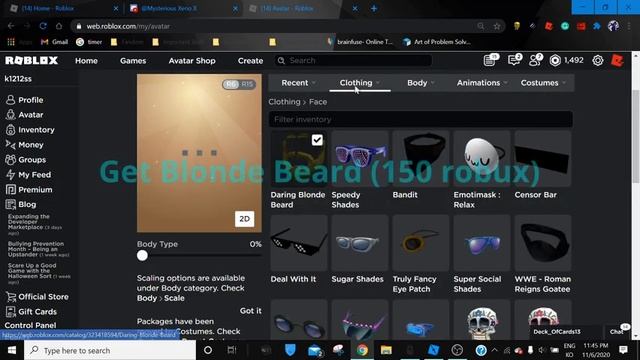Click the Gmail bookmark
Screen dimensions: 640x360
[54, 42]
